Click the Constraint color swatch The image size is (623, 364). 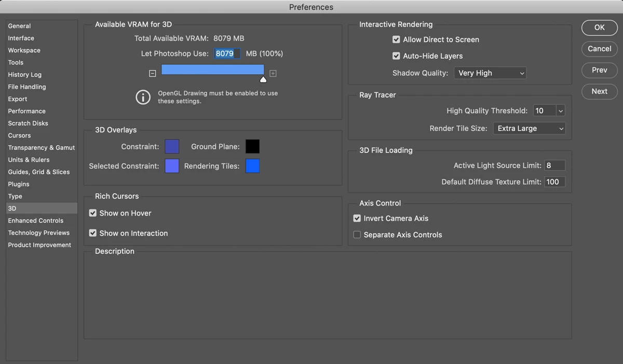(x=172, y=146)
